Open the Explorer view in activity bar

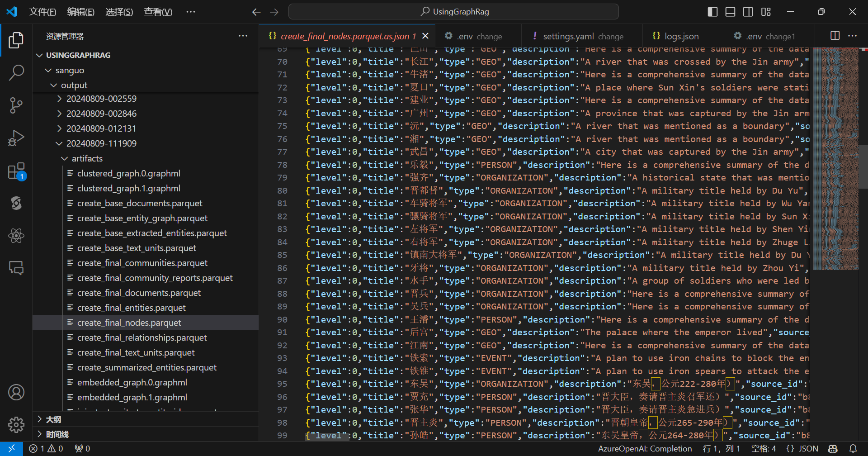[x=16, y=40]
